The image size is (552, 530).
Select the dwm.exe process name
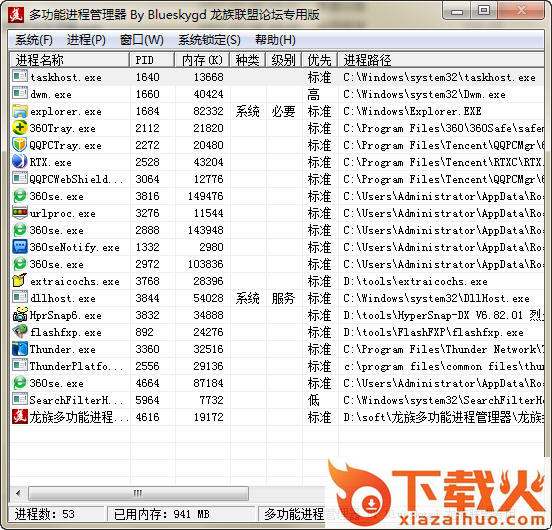coord(51,94)
